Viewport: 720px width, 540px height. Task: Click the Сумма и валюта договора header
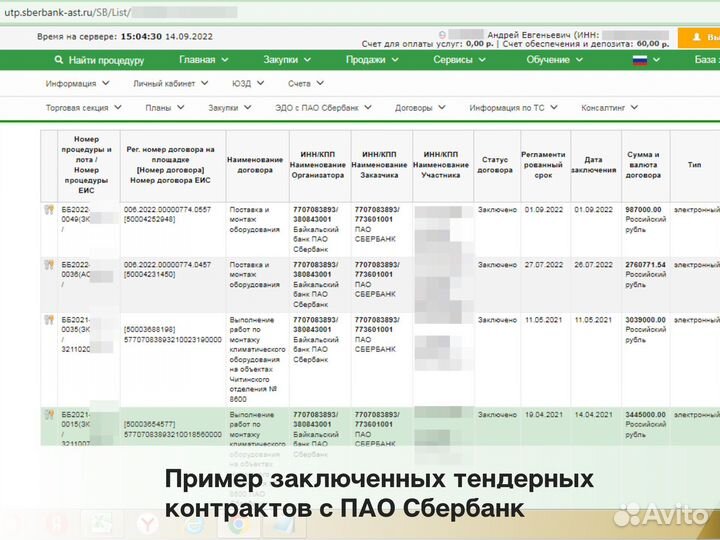click(643, 165)
